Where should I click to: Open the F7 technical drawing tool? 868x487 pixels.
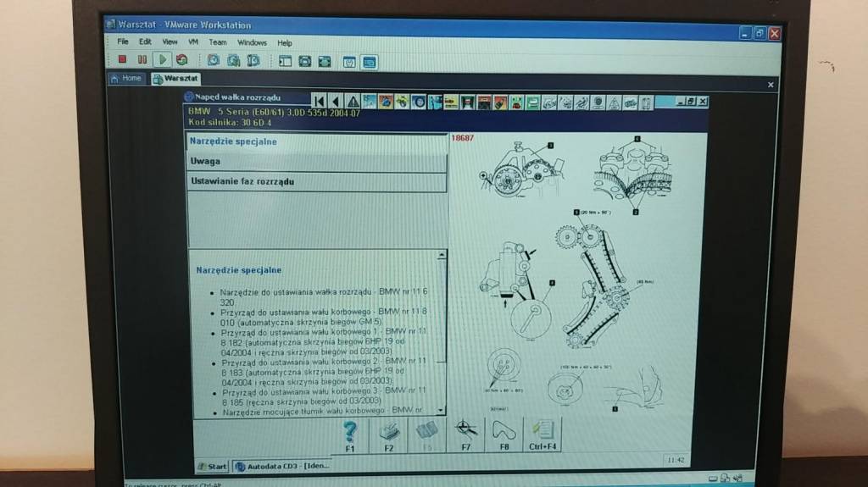(465, 435)
